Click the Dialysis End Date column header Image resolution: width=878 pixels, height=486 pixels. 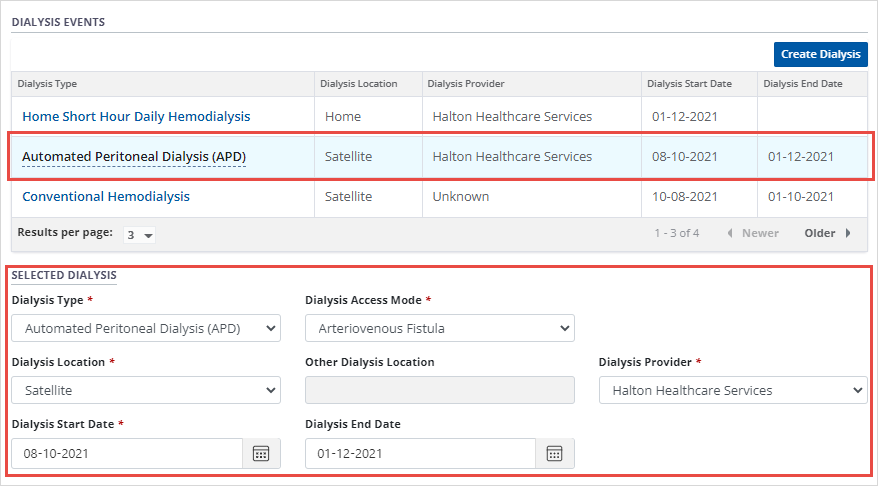(802, 84)
